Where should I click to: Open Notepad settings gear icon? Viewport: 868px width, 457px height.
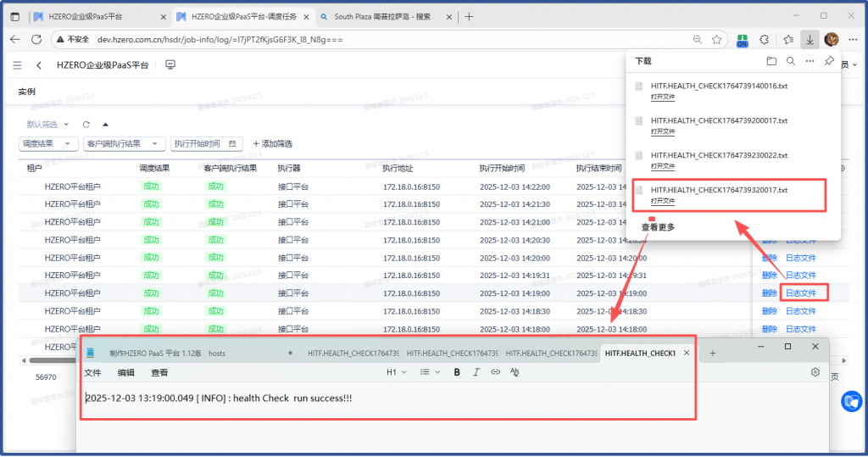815,372
